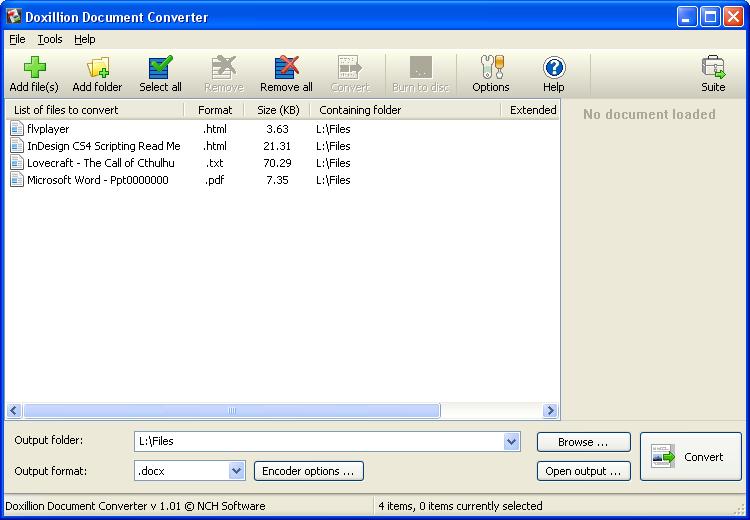The image size is (750, 520).
Task: Click the Add folder toolbar icon
Action: 98,67
